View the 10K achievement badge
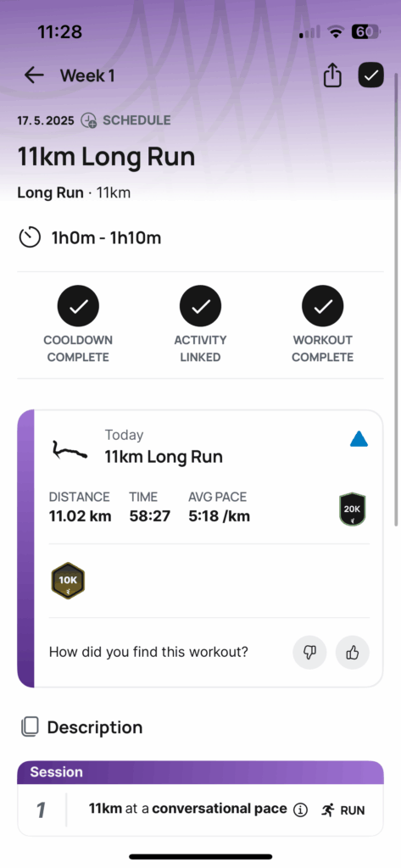Image resolution: width=401 pixels, height=868 pixels. coord(68,581)
